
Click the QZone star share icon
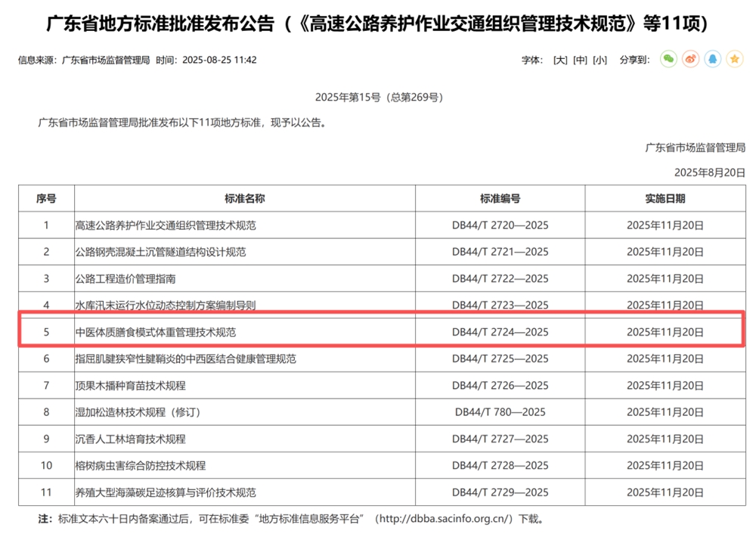click(x=734, y=60)
